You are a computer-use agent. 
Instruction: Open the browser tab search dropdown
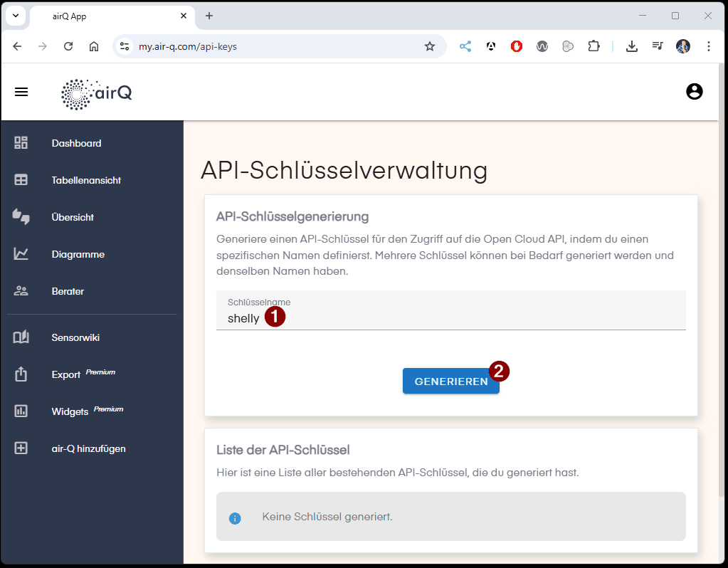[16, 15]
